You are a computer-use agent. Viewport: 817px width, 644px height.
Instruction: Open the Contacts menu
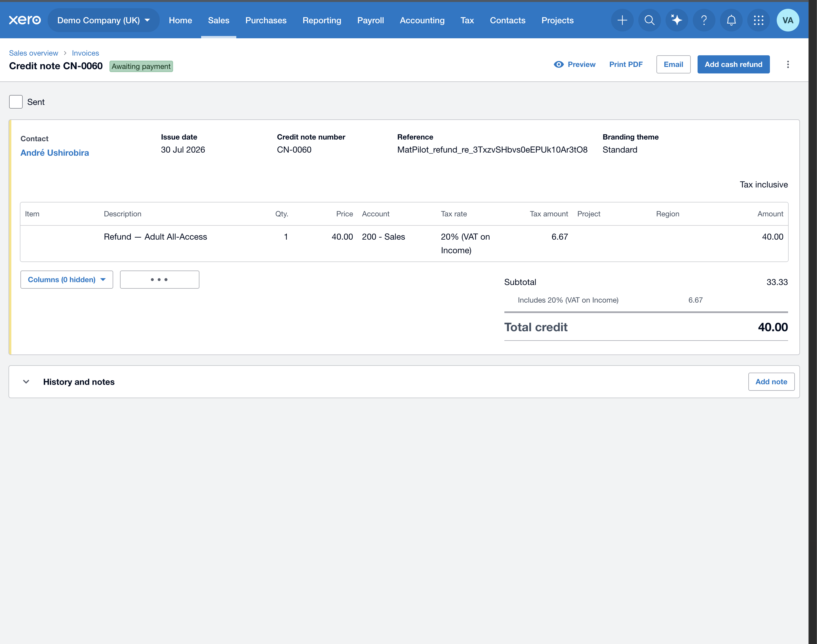point(507,20)
